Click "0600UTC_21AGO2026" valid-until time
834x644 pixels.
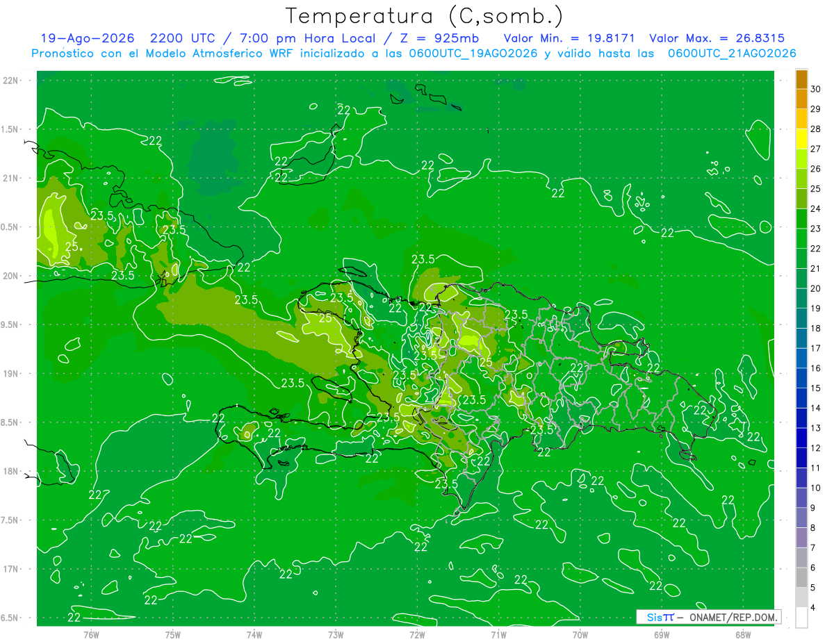tap(732, 53)
